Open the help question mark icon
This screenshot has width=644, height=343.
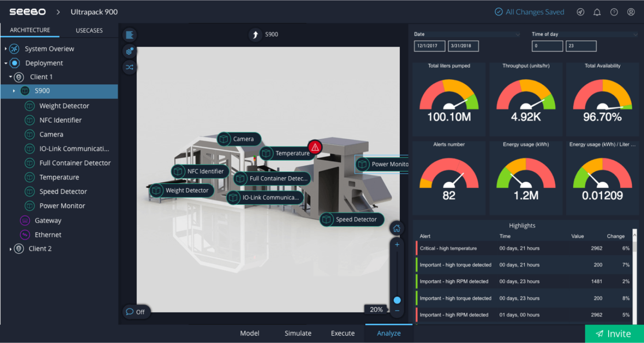614,12
